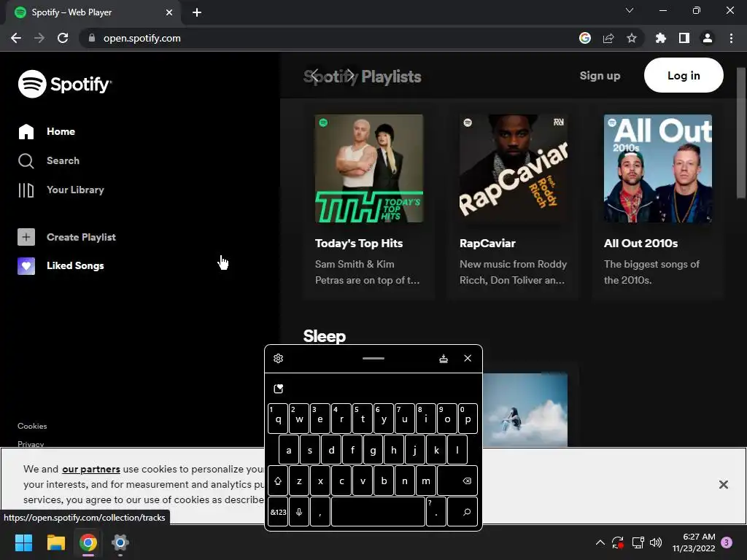Open the Sleep section heading

[325, 336]
